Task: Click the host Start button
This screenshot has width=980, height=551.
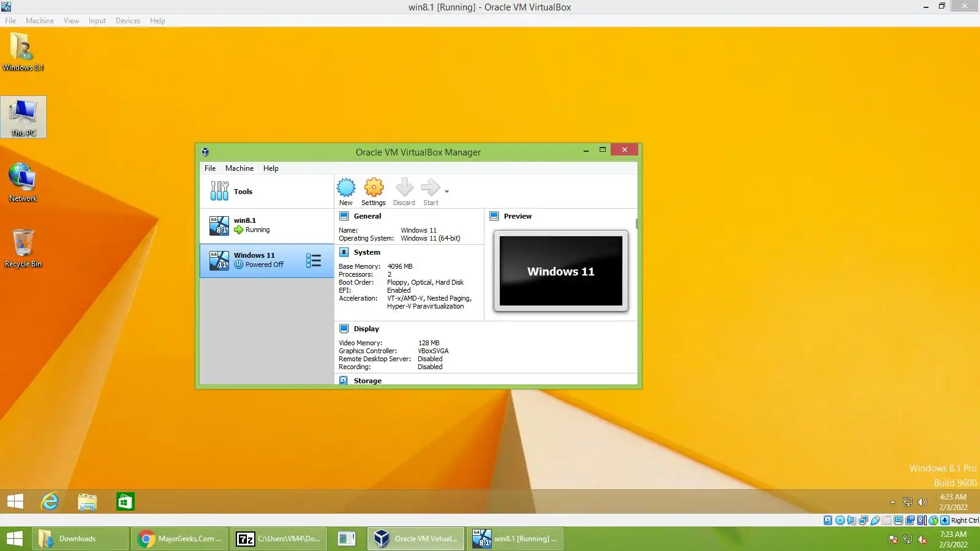Action: coord(15,539)
